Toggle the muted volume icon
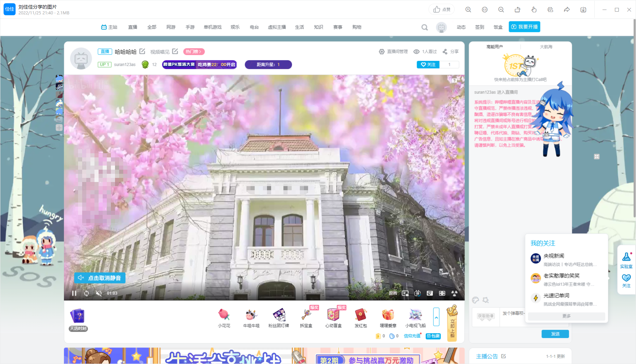Image resolution: width=636 pixels, height=364 pixels. tap(99, 293)
